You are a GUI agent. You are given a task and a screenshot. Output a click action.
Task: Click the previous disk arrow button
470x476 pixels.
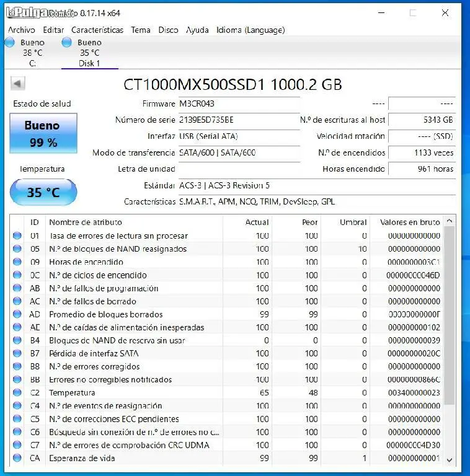click(x=17, y=83)
